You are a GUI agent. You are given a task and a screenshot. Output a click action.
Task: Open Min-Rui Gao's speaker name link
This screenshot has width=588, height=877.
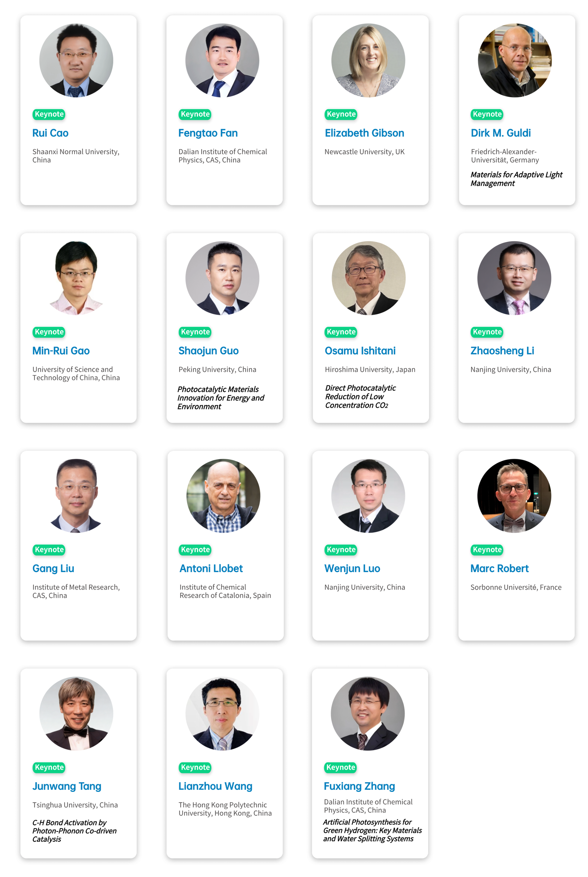coord(61,351)
